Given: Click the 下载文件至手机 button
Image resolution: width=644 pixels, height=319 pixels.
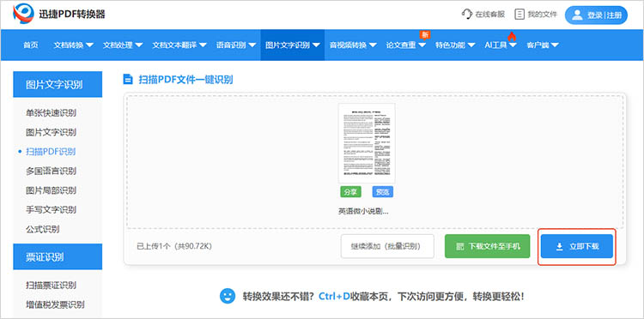Looking at the screenshot, I should click(x=488, y=246).
